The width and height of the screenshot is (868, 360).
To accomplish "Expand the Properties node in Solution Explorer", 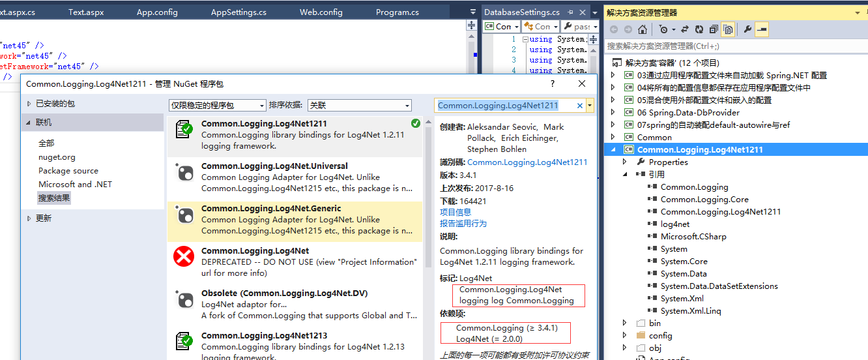I will (625, 162).
